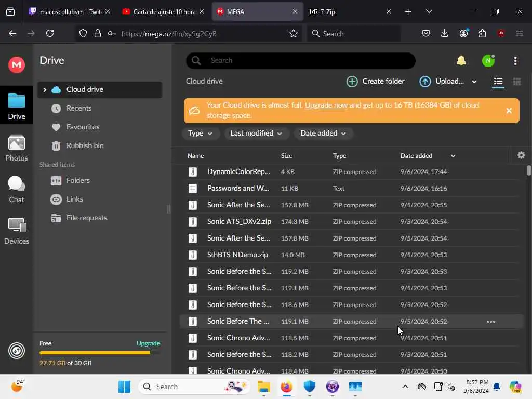The width and height of the screenshot is (532, 399).
Task: Open the green N account avatar
Action: (x=488, y=61)
